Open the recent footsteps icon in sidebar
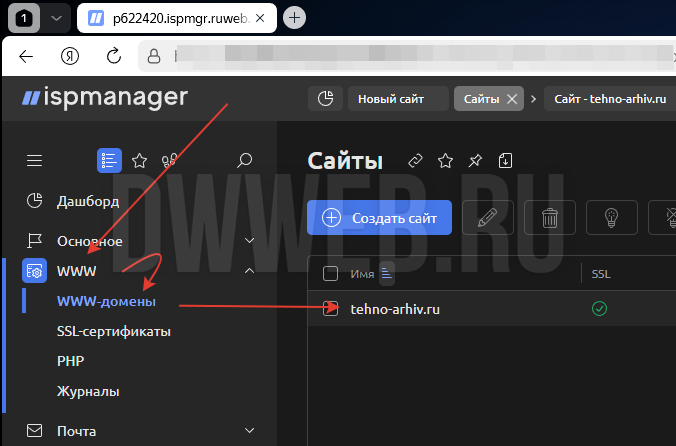The height and width of the screenshot is (446, 676). pyautogui.click(x=169, y=161)
